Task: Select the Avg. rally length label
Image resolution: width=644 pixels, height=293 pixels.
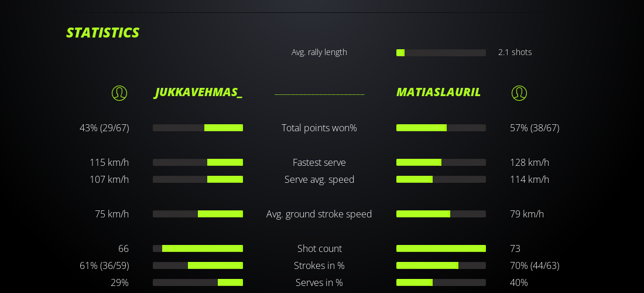Action: pos(319,52)
